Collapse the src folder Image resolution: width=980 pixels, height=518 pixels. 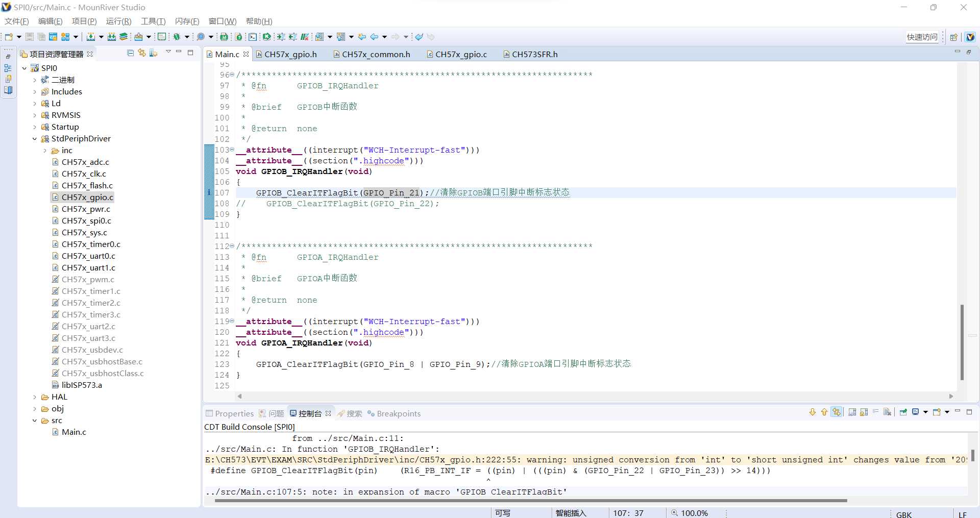point(34,421)
